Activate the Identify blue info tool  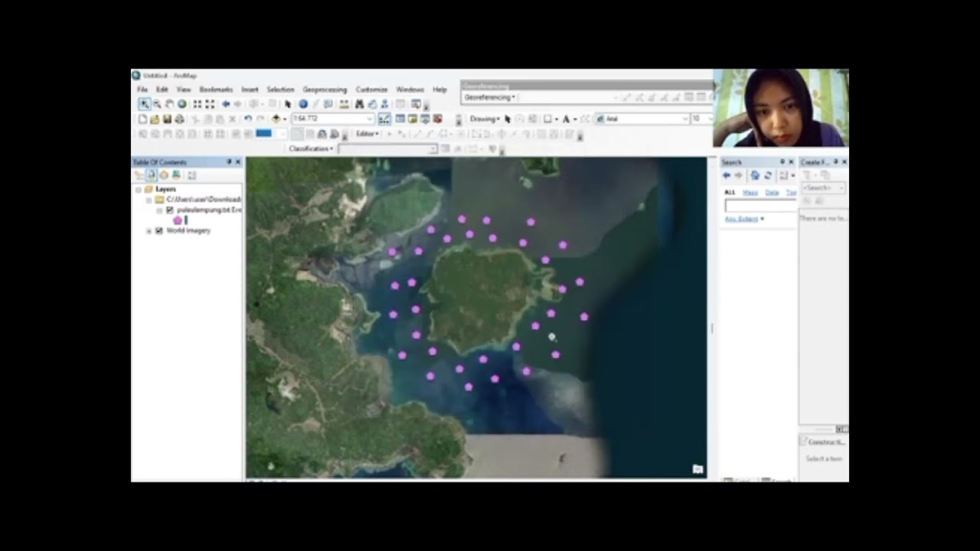[303, 104]
